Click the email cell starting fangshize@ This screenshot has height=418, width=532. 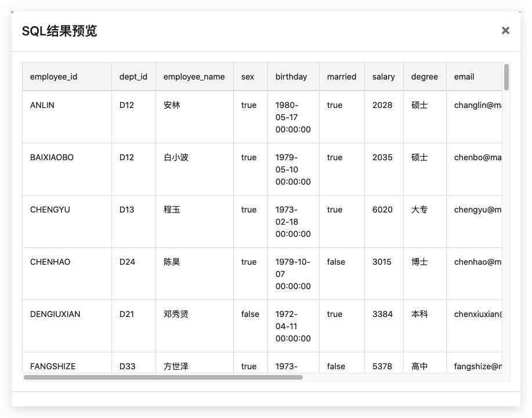tap(475, 363)
